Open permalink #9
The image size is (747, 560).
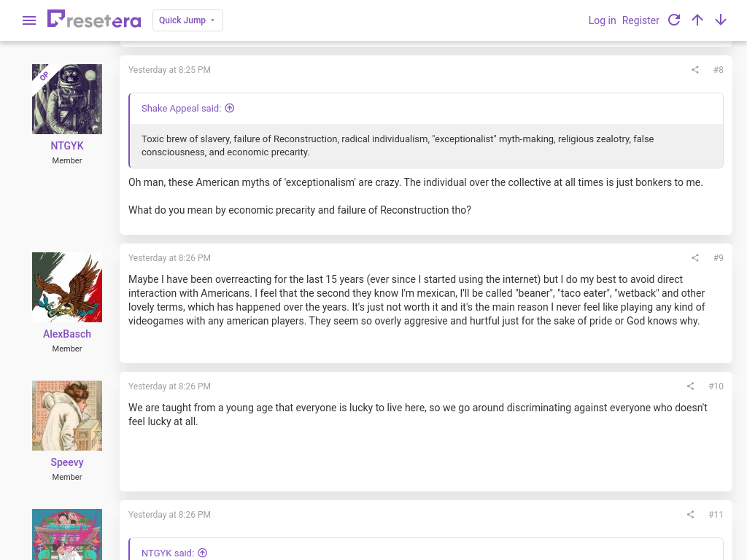tap(718, 258)
